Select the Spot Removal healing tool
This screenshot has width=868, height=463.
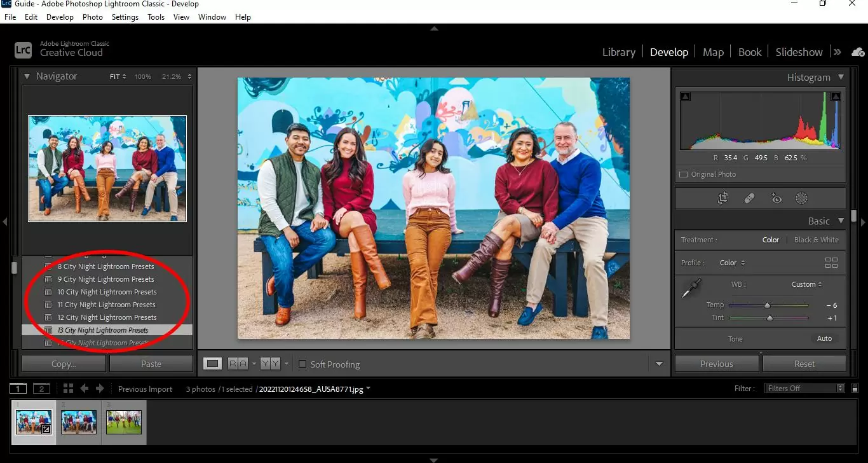(x=749, y=198)
